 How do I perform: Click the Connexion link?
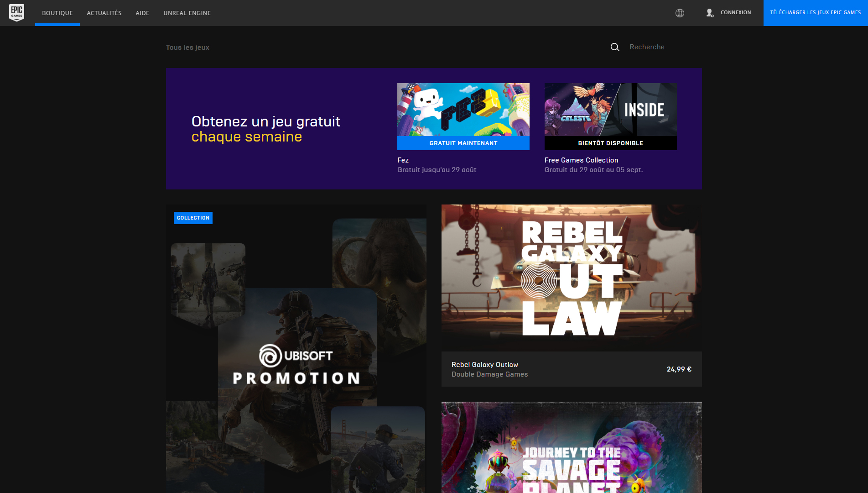tap(736, 12)
